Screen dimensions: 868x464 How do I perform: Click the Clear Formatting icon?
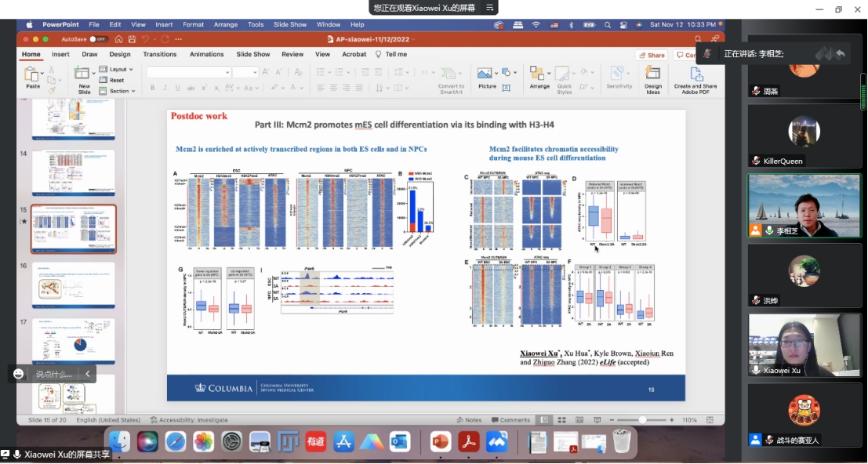[x=299, y=72]
